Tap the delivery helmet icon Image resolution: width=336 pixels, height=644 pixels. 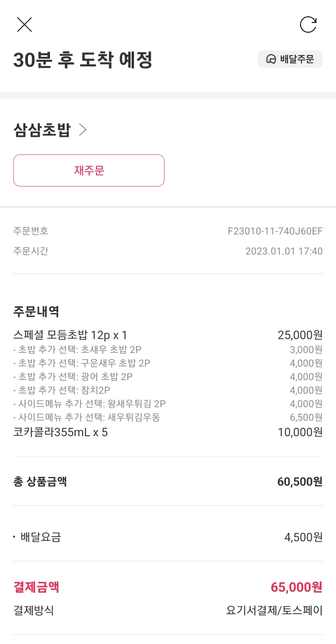click(x=271, y=59)
